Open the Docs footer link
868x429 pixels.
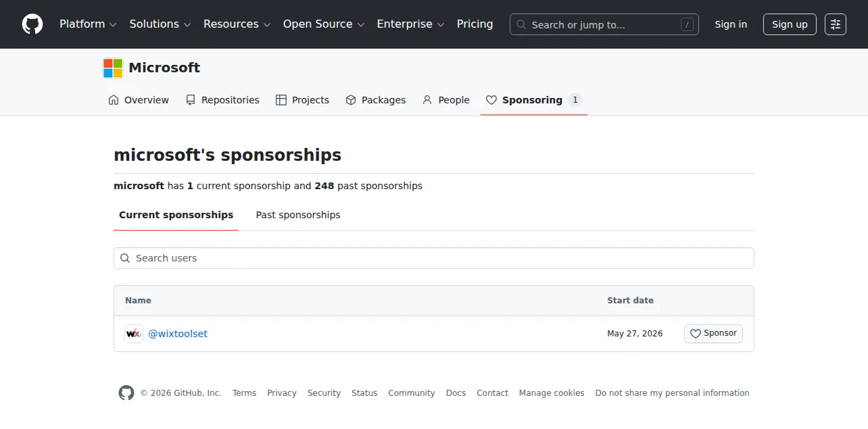(x=456, y=393)
